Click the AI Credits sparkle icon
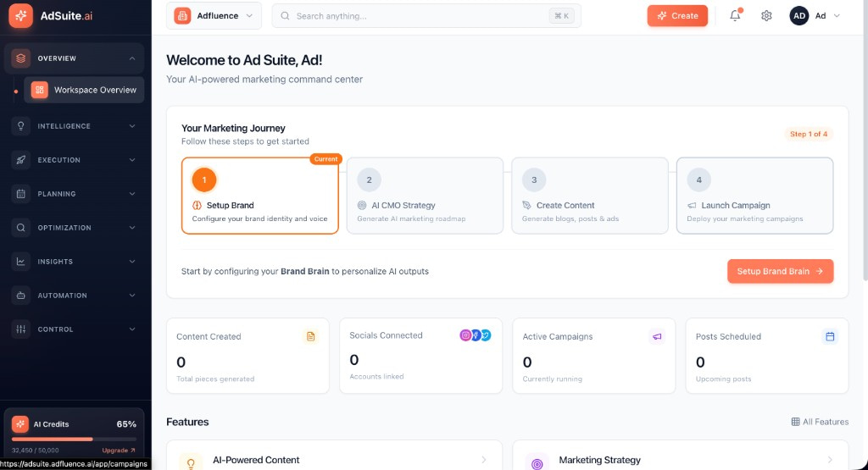Screen dimensions: 868x470 click(x=20, y=424)
